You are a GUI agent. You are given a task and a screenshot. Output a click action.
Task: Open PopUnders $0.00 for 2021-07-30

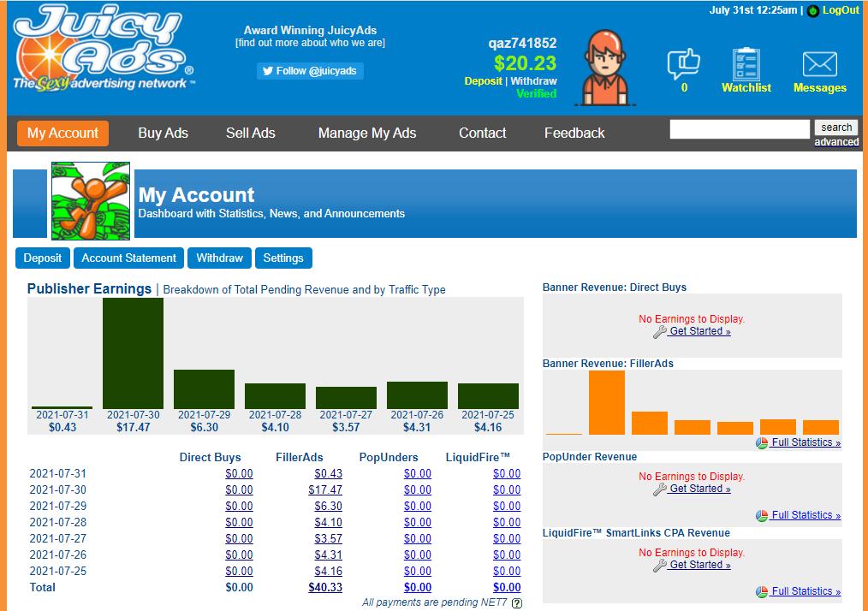tap(418, 490)
